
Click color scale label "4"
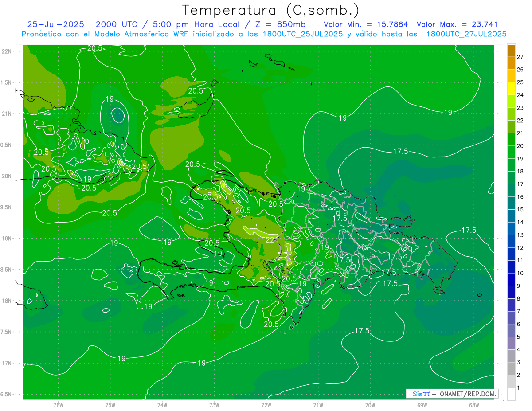point(519,349)
